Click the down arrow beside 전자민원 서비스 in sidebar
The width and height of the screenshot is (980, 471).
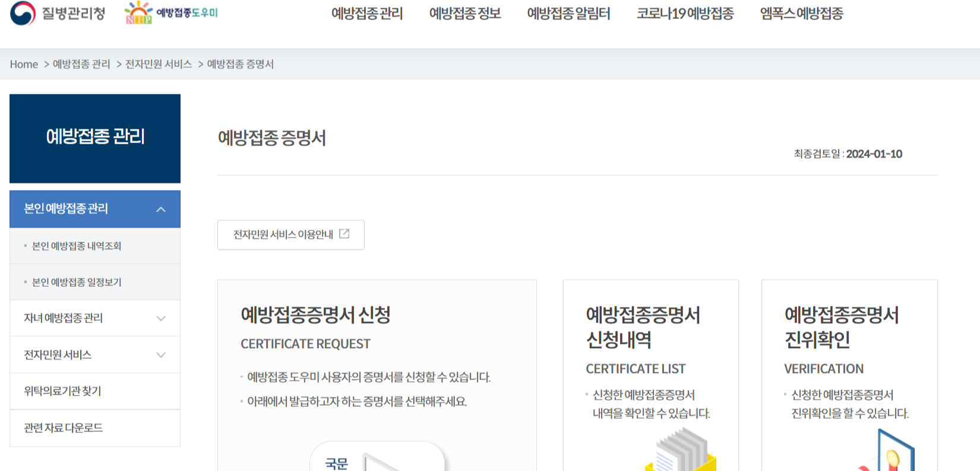click(x=161, y=355)
